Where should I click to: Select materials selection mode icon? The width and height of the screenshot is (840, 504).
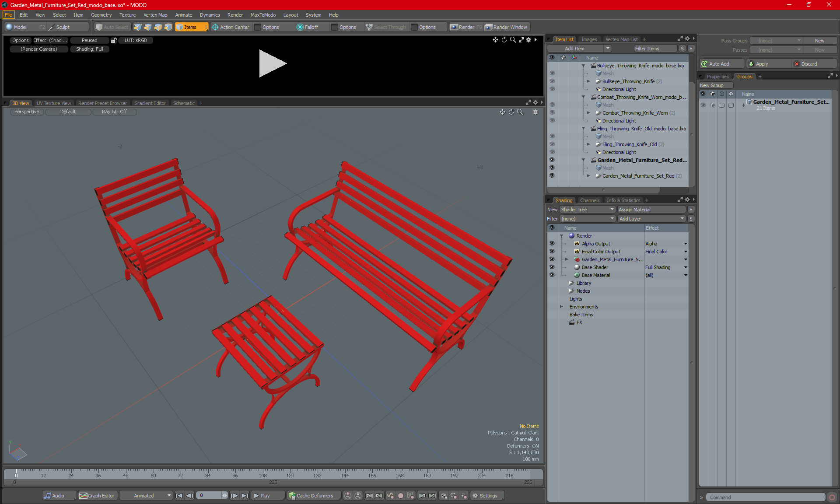pyautogui.click(x=168, y=27)
